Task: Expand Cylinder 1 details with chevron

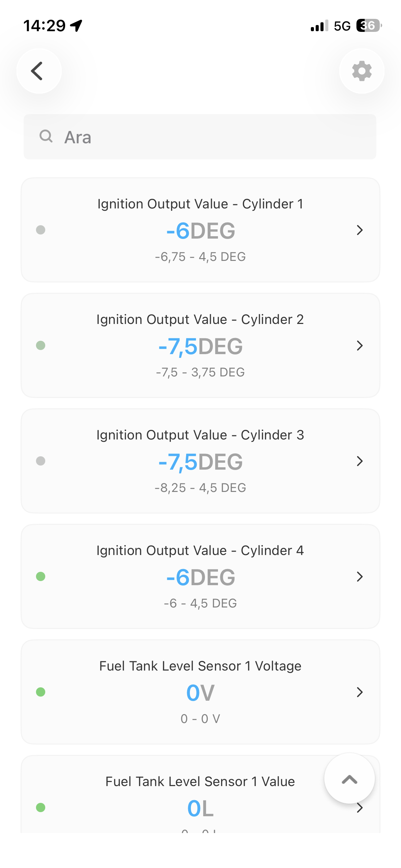Action: click(360, 230)
